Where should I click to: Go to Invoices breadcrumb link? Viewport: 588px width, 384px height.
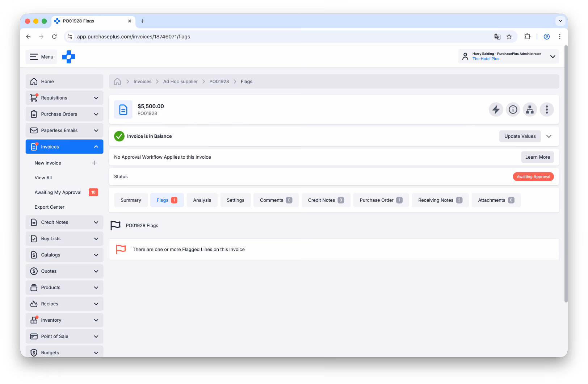142,82
